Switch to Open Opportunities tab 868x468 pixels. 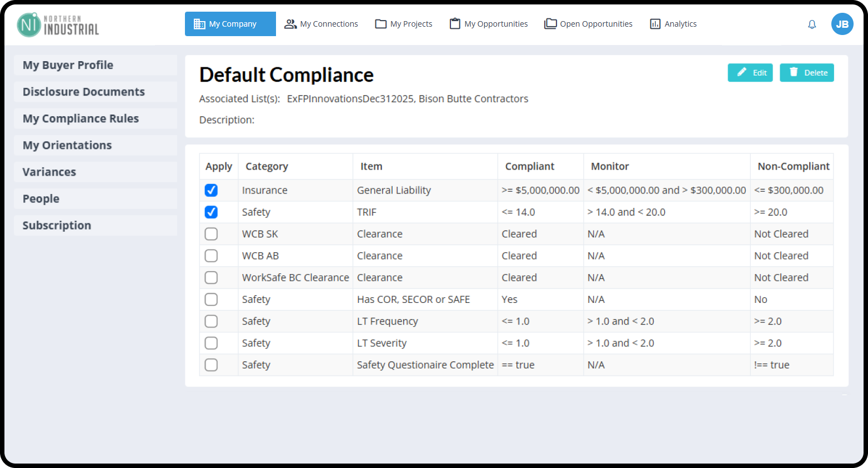coord(588,24)
